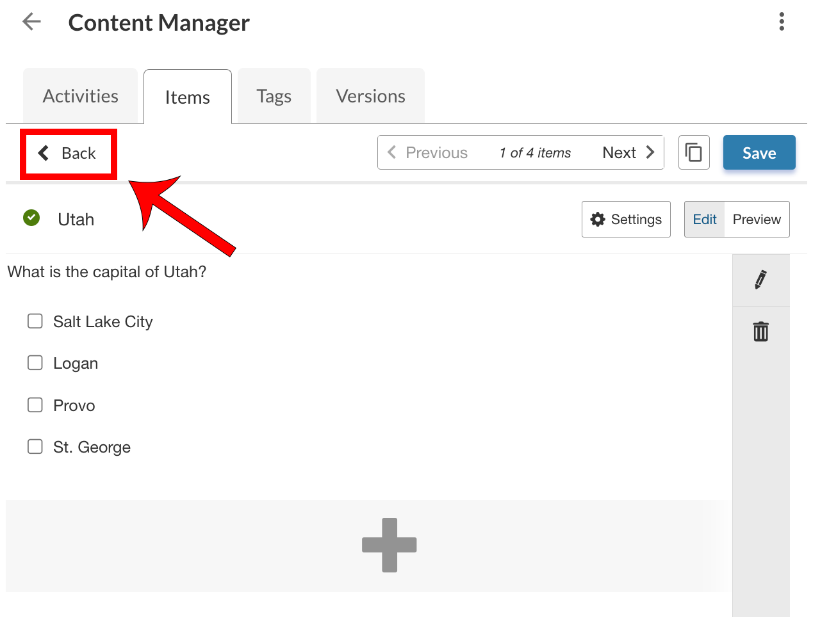Click the plus icon to add a new item
The image size is (829, 644).
(390, 545)
